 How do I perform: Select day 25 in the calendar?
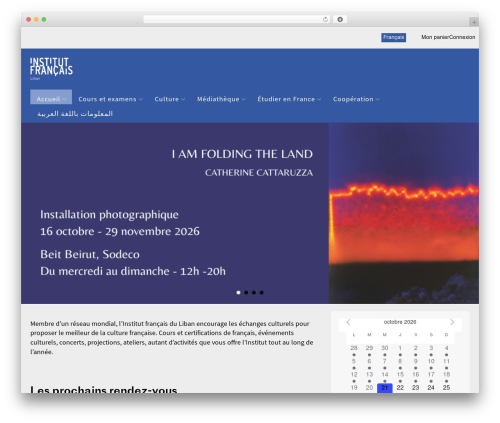(446, 388)
